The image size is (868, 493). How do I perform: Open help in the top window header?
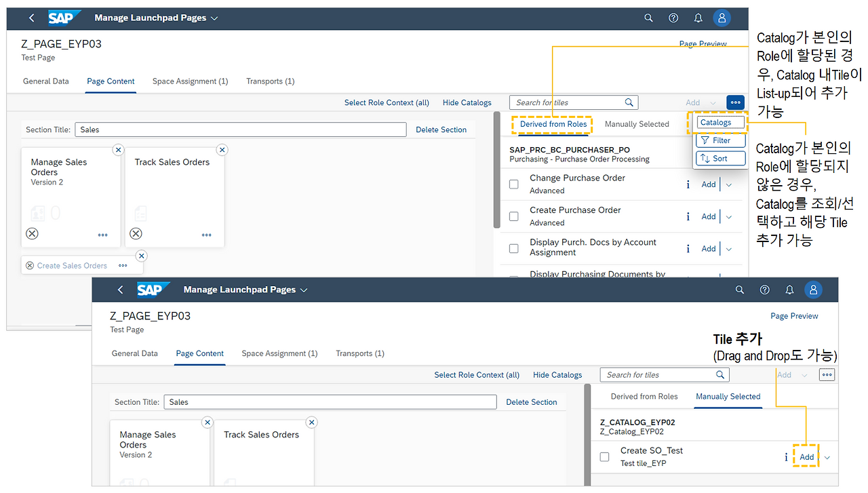point(673,18)
